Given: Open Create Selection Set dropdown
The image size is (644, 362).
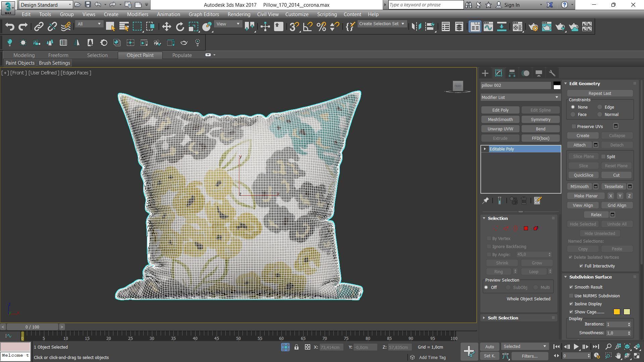Looking at the screenshot, I should [x=382, y=24].
